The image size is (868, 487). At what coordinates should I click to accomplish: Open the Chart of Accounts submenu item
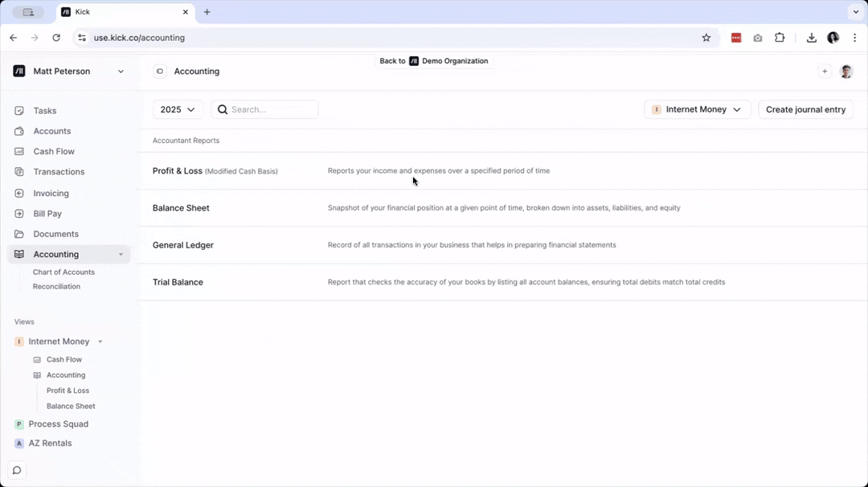click(x=63, y=272)
